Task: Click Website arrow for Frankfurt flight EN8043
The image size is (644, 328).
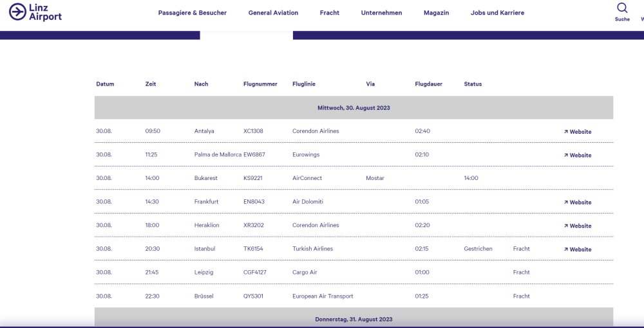Action: (x=566, y=203)
